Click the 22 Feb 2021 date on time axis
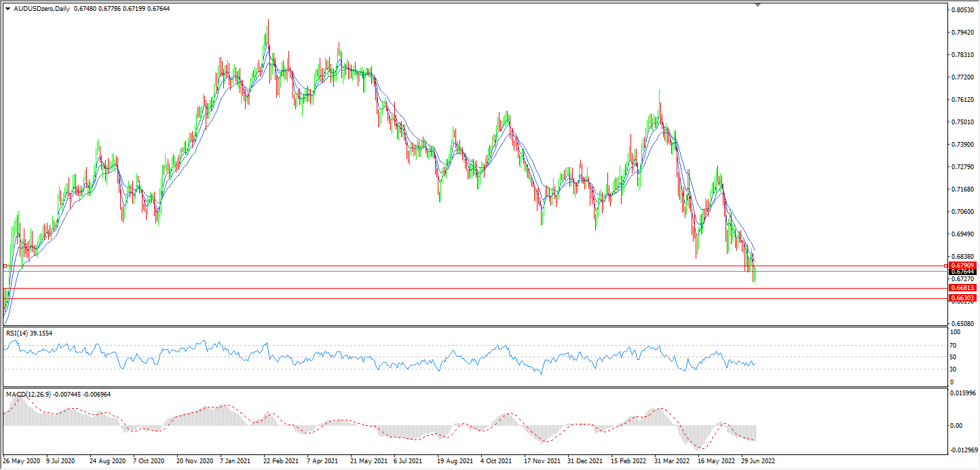This screenshot has width=980, height=470. point(281,460)
